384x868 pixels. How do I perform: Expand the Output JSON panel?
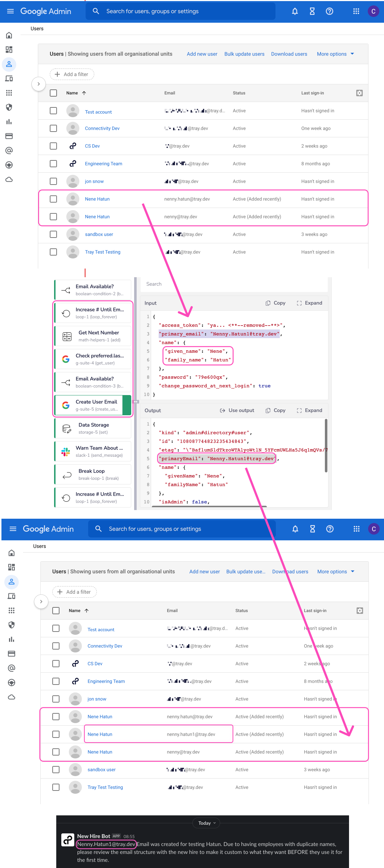(309, 411)
